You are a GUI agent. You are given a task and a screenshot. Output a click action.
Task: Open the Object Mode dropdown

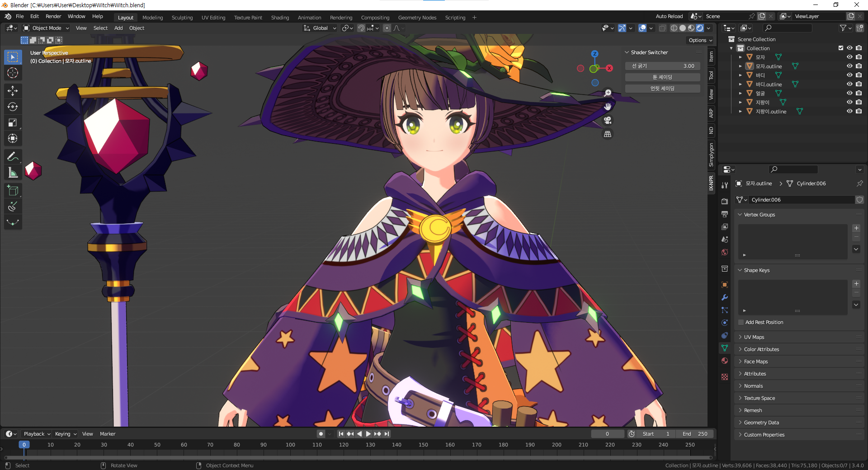coord(47,28)
